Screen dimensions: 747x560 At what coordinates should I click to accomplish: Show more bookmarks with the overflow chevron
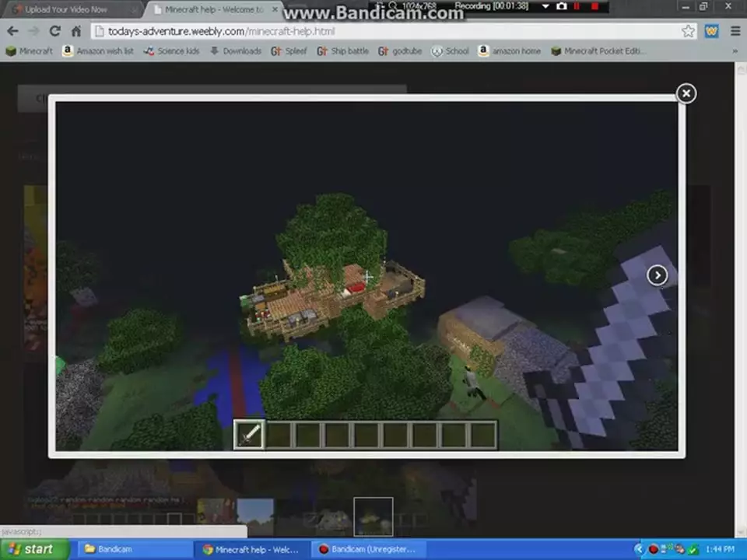[x=735, y=51]
